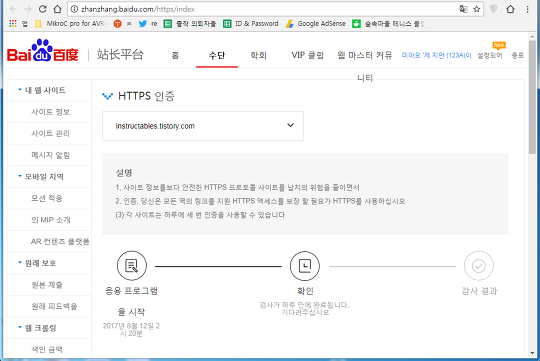Bookmark page with the star icon

pos(477,9)
